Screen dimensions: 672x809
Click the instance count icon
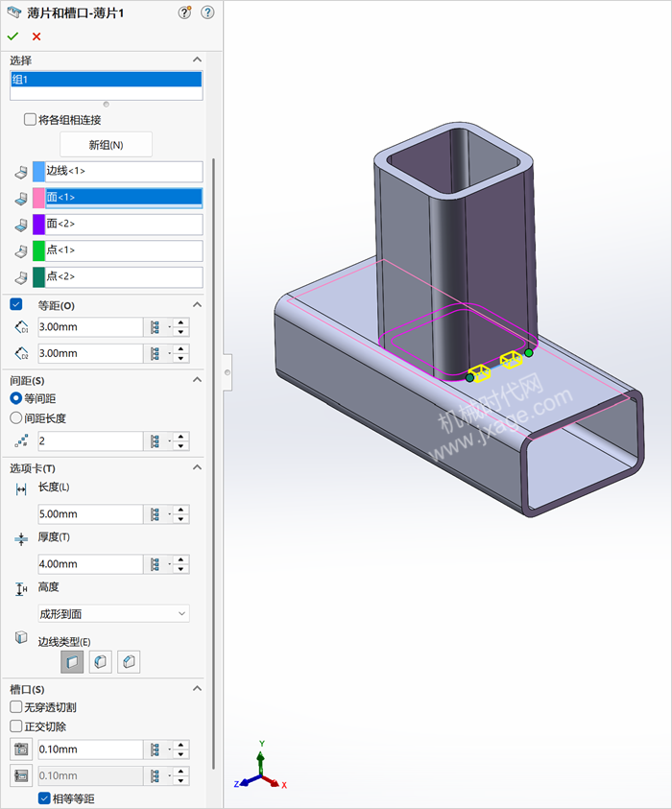(x=21, y=441)
